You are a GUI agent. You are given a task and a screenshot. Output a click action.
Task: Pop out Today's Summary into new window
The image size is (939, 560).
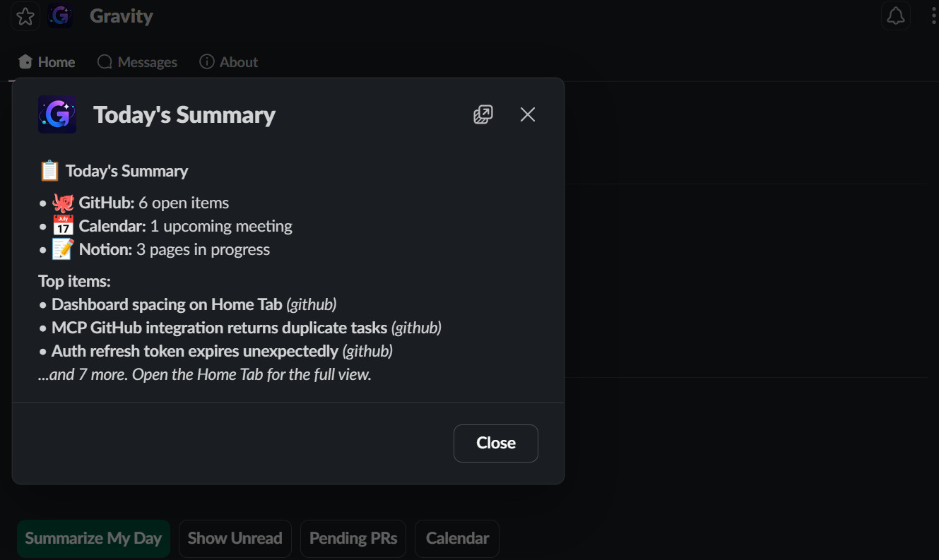click(x=483, y=114)
